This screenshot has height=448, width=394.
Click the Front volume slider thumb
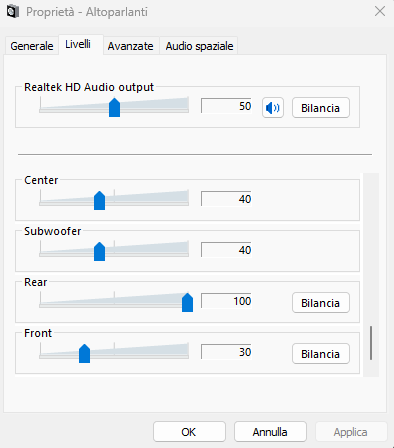pos(84,353)
